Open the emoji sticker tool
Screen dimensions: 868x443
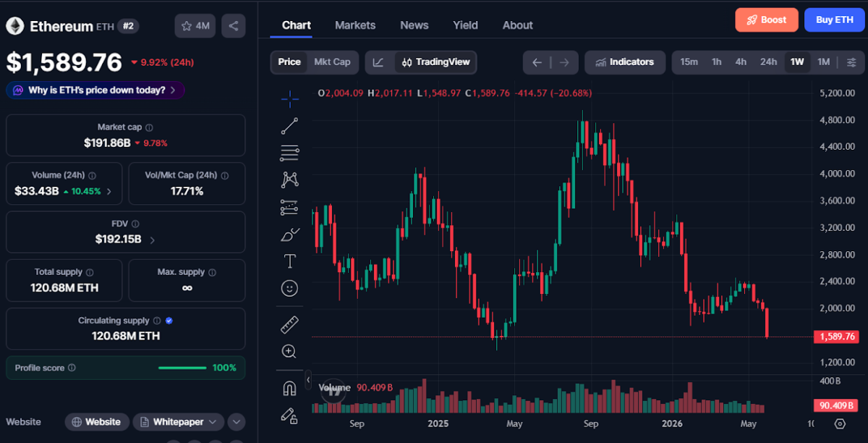[289, 288]
